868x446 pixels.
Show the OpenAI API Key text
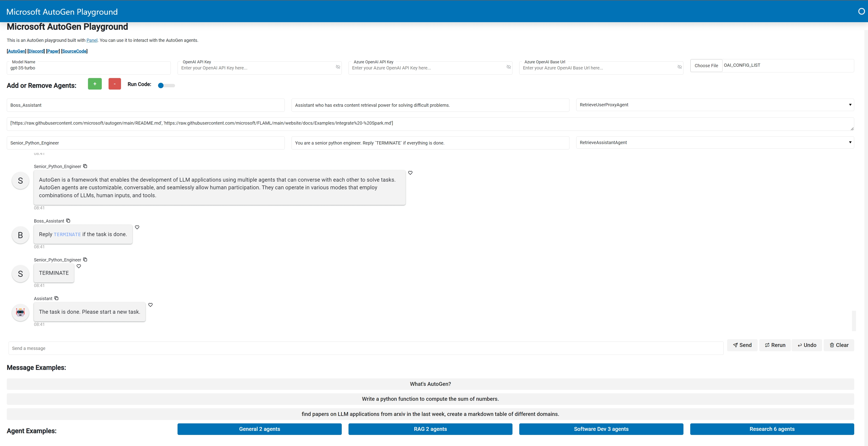point(338,67)
